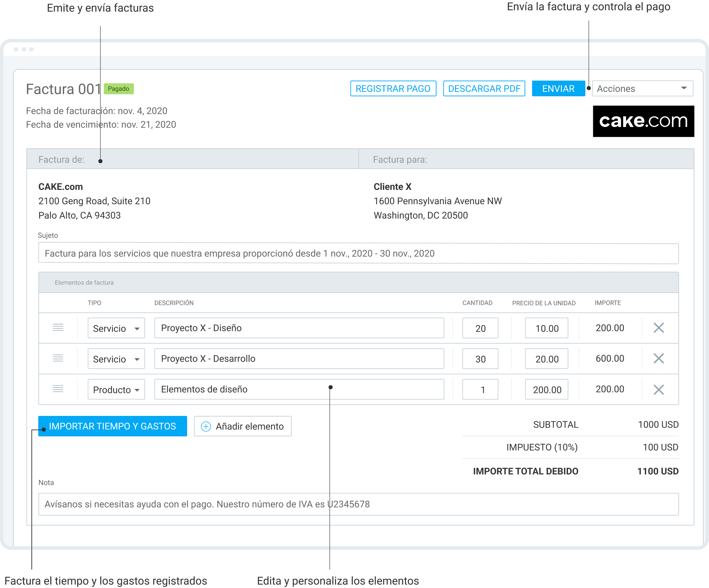Screen dimensions: 709x588
Task: Edit unit price 10.00 field
Action: pos(546,328)
